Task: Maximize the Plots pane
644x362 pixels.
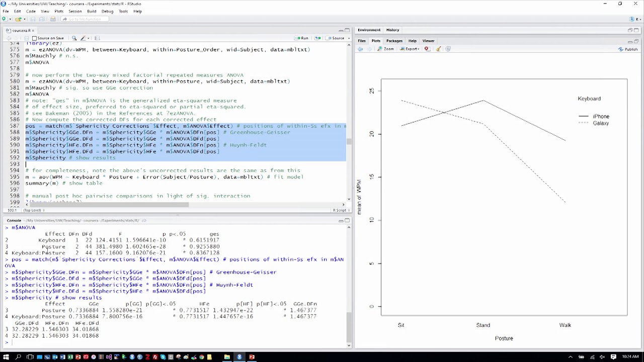Action: tap(636, 41)
